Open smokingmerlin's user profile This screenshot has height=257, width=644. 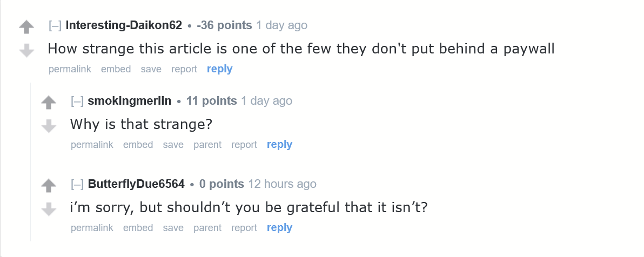[x=129, y=101]
